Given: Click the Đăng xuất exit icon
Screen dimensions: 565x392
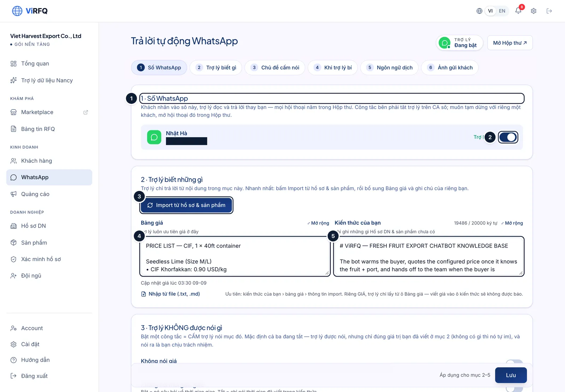Looking at the screenshot, I should pyautogui.click(x=13, y=376).
